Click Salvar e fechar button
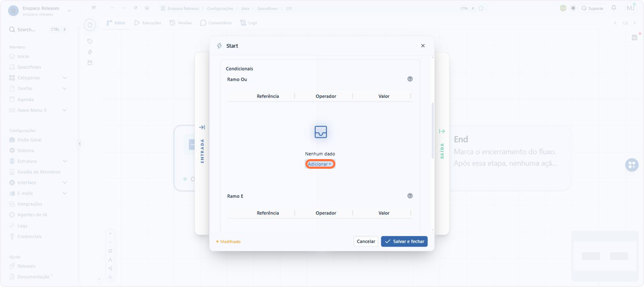Screen dimensions: 644x287 [x=404, y=241]
